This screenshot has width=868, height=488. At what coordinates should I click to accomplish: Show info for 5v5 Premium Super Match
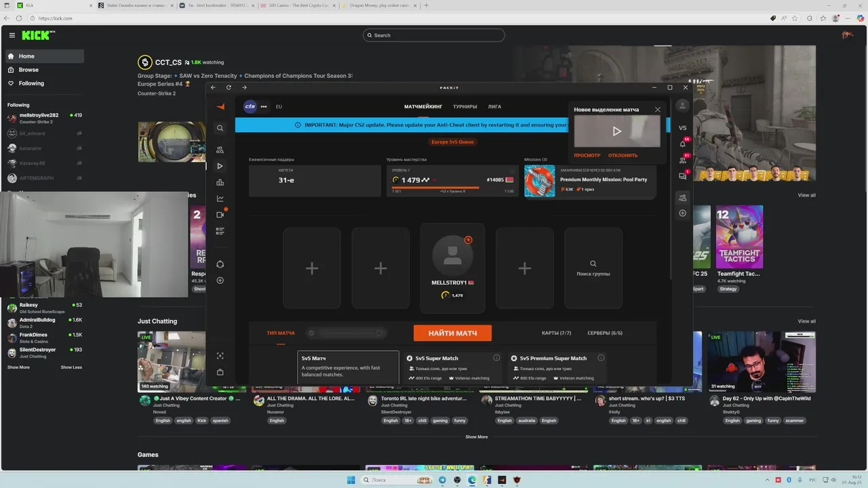[x=601, y=358]
